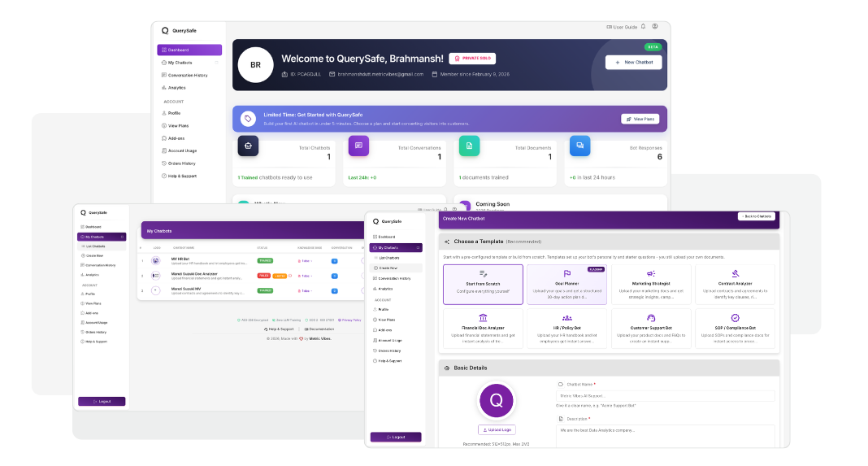Open Analytics in the Dashboard window sidebar
The height and width of the screenshot is (466, 868).
(x=189, y=88)
